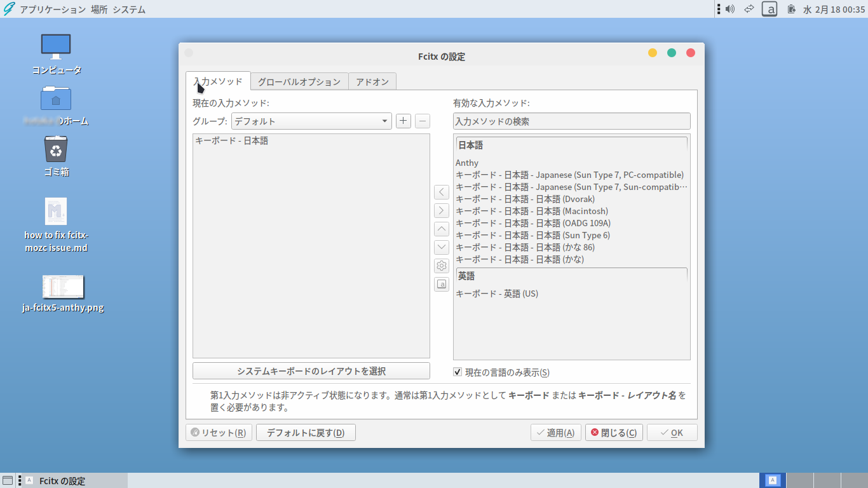
Task: Switch to the グローバルオプション tab
Action: (299, 81)
